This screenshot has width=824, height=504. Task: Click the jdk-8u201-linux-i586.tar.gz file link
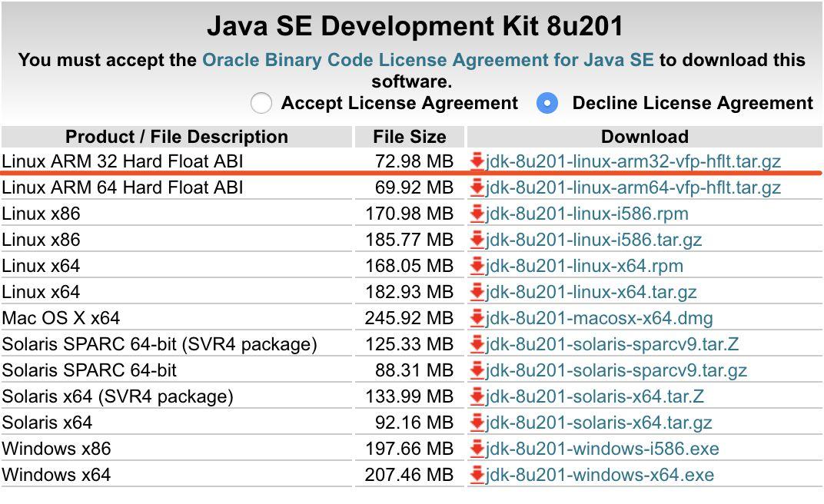pos(590,240)
